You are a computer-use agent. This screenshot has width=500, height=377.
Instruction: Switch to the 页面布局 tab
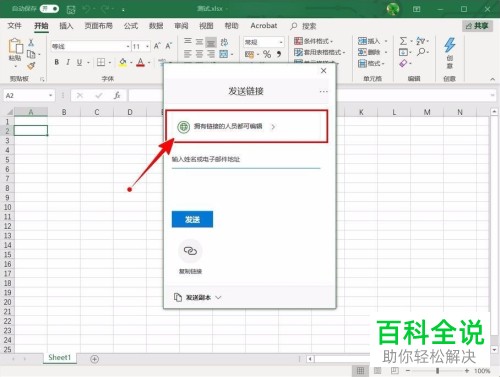98,26
